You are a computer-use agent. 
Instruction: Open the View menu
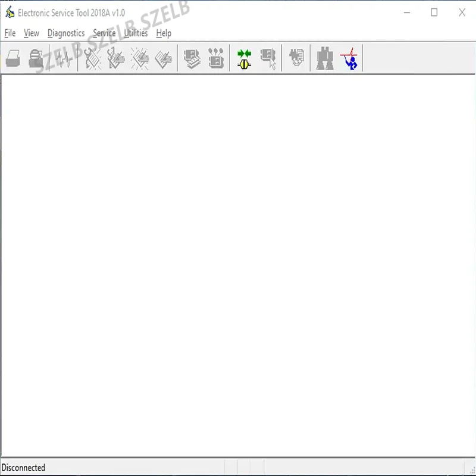(x=32, y=33)
